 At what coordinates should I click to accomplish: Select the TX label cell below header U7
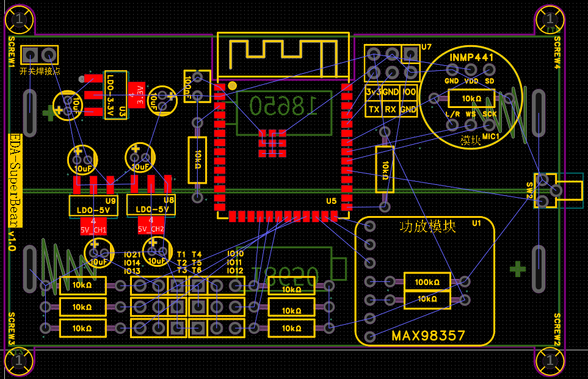pos(374,110)
